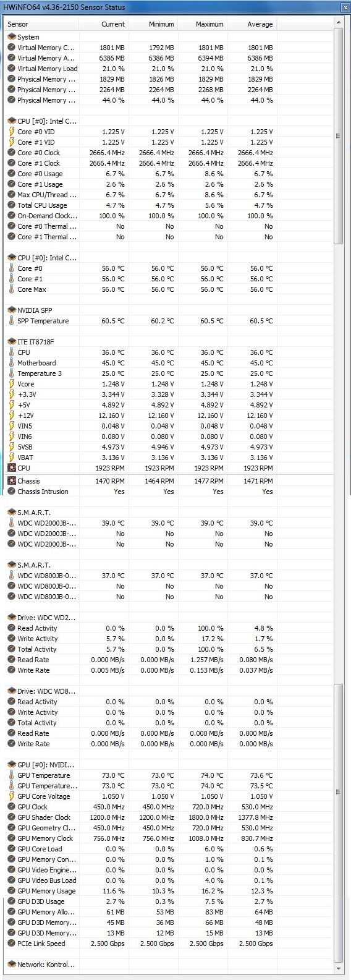Image resolution: width=351 pixels, height=980 pixels.
Task: Select the PCIe Link Speed row
Action: click(x=169, y=944)
